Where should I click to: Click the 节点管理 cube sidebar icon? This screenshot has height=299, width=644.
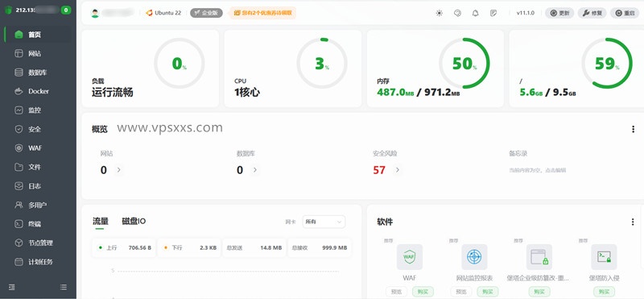click(19, 243)
